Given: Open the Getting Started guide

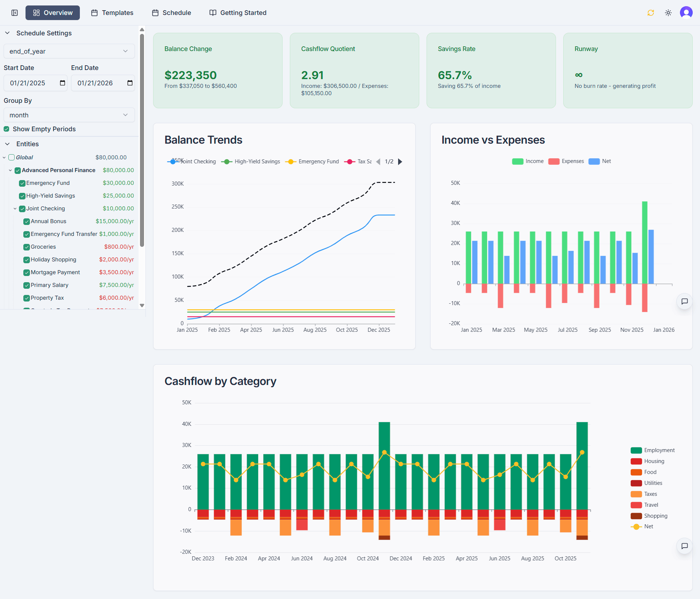Looking at the screenshot, I should point(238,13).
